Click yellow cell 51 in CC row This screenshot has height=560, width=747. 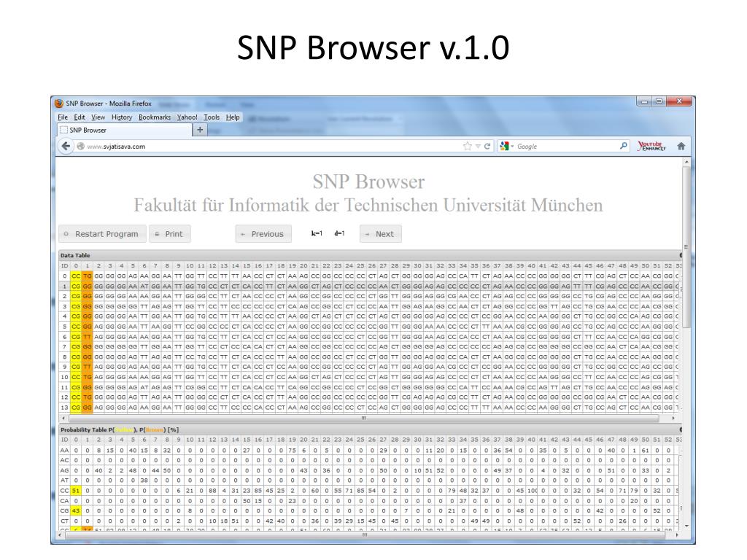point(76,491)
